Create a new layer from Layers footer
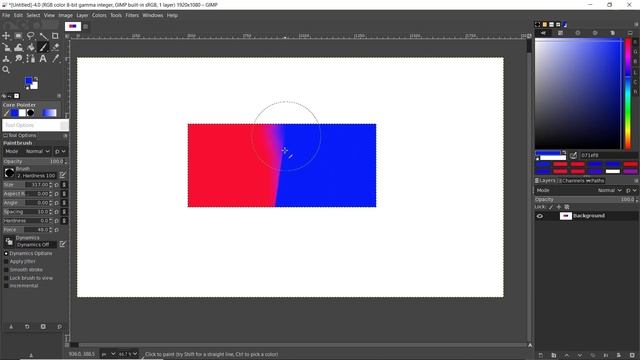 point(540,355)
